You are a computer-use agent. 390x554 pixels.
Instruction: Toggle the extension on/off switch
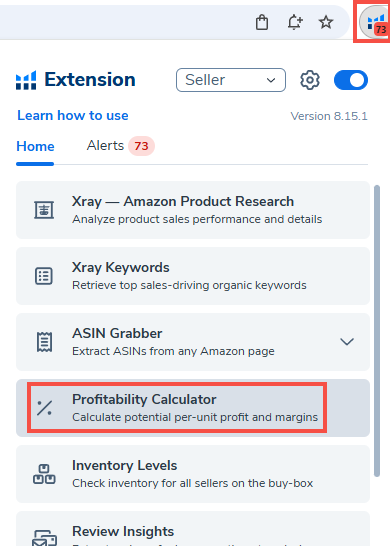pos(351,80)
